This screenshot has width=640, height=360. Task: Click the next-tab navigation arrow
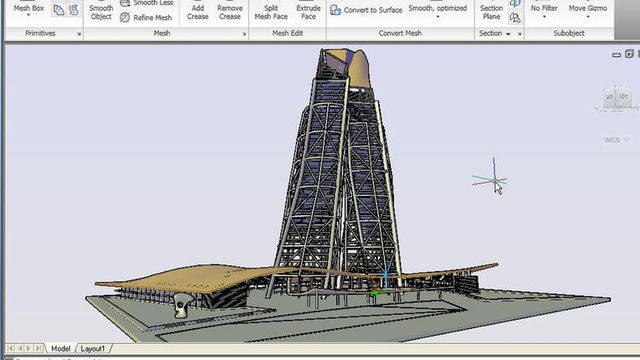pyautogui.click(x=29, y=348)
